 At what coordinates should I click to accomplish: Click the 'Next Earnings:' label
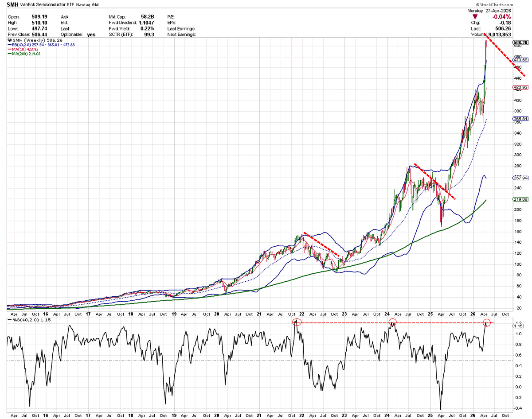[182, 34]
